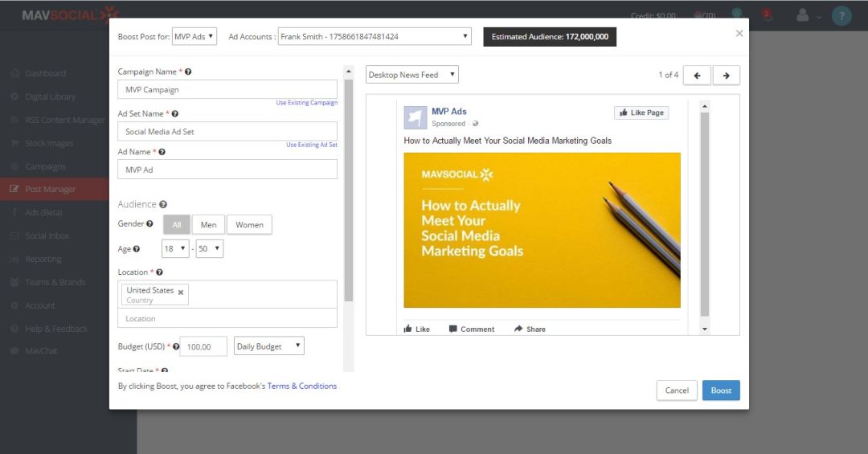Open Digital Library in sidebar

pos(51,96)
